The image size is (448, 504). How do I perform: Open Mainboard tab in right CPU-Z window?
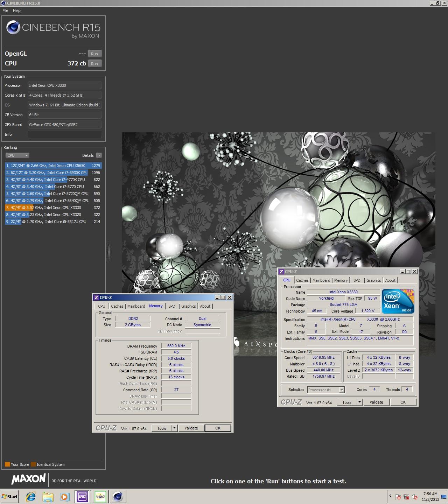pyautogui.click(x=321, y=280)
